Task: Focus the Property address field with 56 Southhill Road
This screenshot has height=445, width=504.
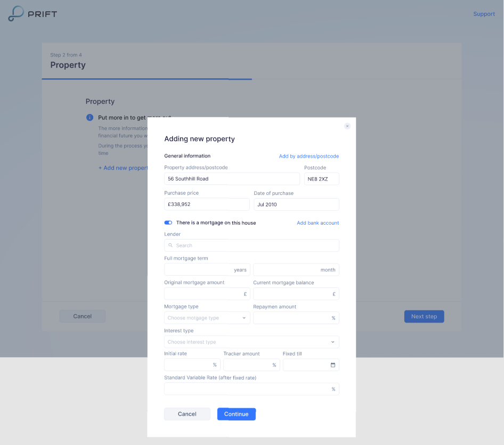Action: 232,179
